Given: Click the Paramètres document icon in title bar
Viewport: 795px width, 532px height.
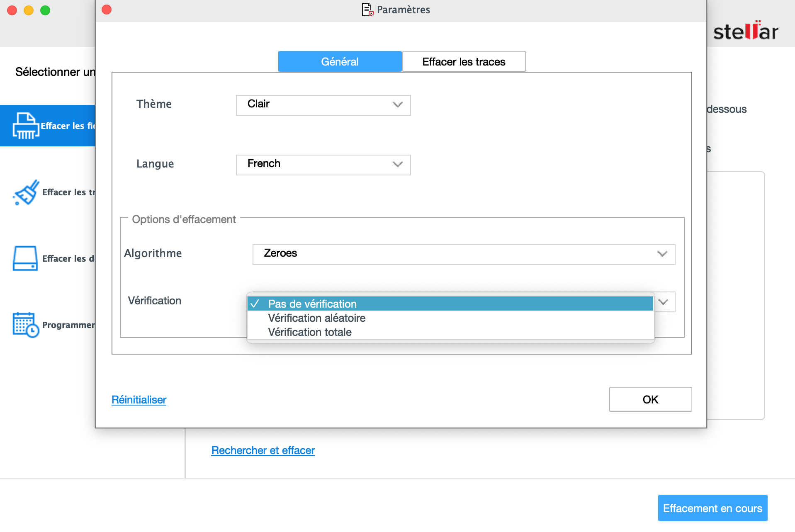Looking at the screenshot, I should [x=367, y=10].
